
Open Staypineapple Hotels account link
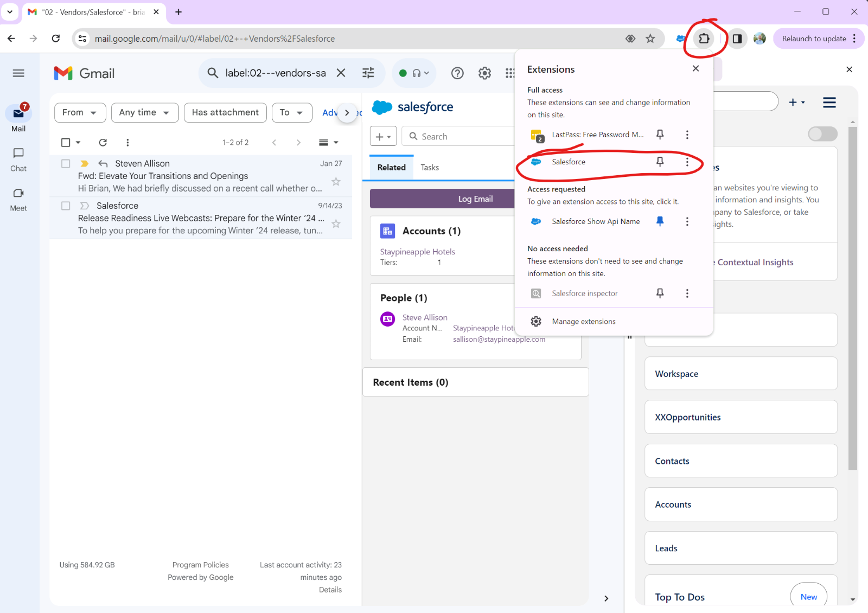pyautogui.click(x=418, y=252)
